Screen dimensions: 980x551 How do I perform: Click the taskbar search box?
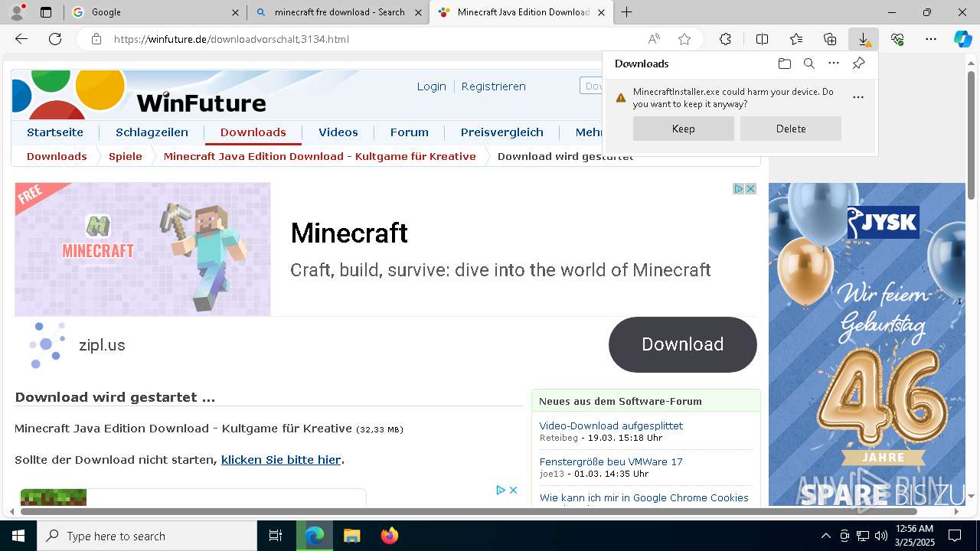[147, 536]
